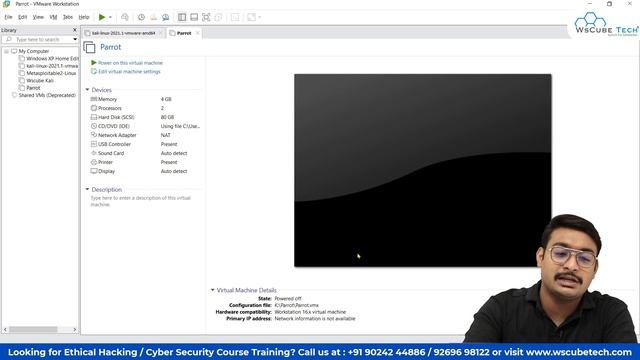Click the My Computer icon in library
This screenshot has width=640, height=360.
click(x=14, y=51)
